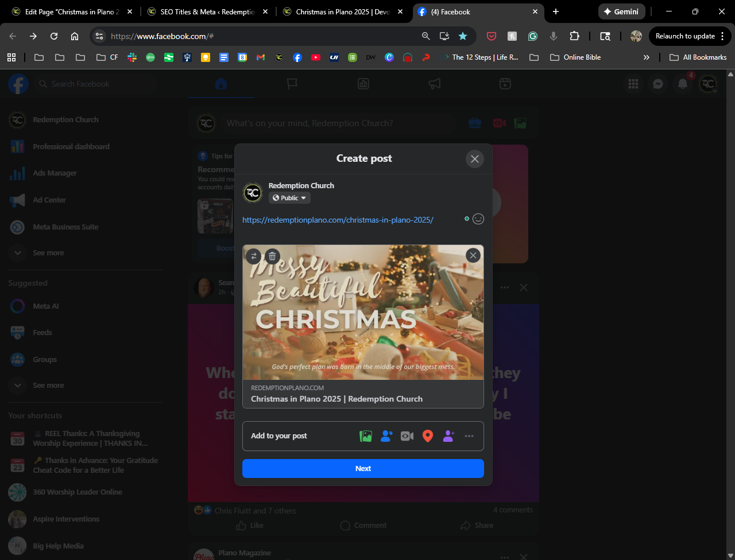Click the browser address bar URL

[258, 36]
